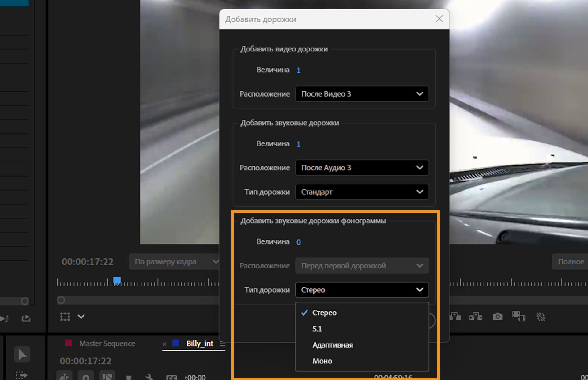Click the Comparison View film icon
588x380 pixels.
click(518, 317)
